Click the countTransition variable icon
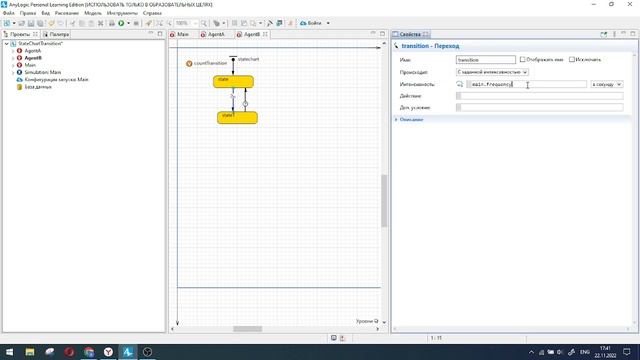Screen dimensions: 640x360 click(x=189, y=64)
